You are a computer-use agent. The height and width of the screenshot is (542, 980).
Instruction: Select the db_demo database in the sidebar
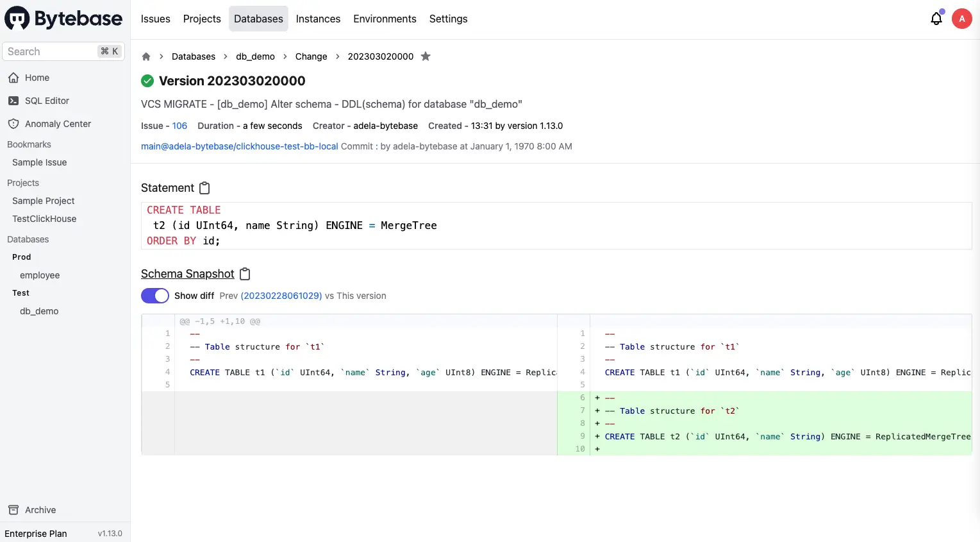[x=39, y=311]
